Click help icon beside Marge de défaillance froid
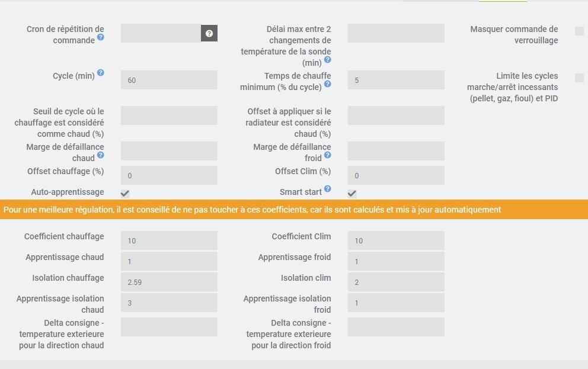This screenshot has height=369, width=588. coord(328,155)
